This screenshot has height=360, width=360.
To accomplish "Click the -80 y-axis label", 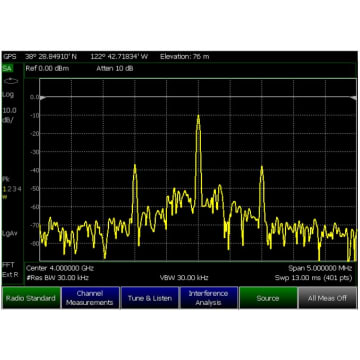I will pos(35,243).
